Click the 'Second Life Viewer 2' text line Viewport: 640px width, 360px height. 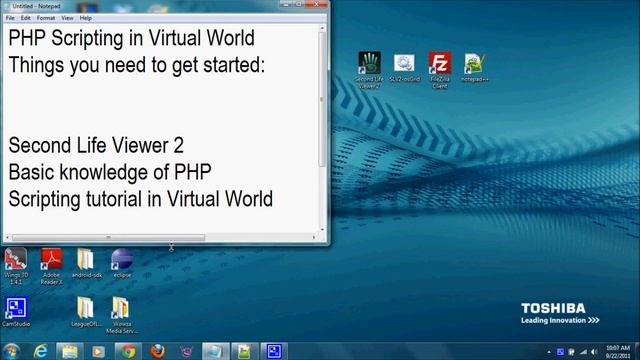(x=96, y=145)
